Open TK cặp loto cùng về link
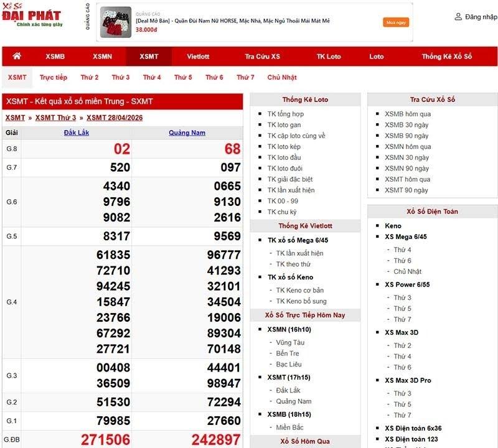Image resolution: width=498 pixels, height=448 pixels. [x=296, y=136]
